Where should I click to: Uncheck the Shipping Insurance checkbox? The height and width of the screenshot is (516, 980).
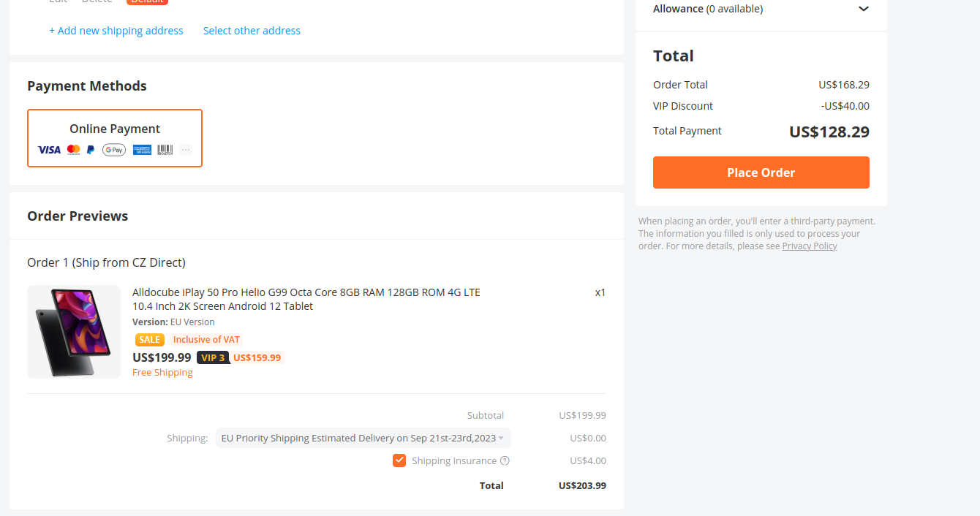399,460
